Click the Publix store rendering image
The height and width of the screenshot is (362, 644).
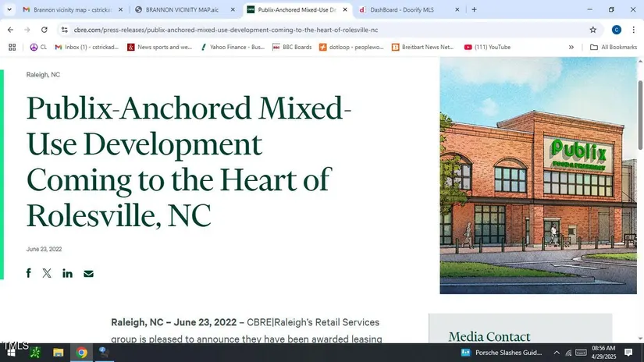pos(538,176)
